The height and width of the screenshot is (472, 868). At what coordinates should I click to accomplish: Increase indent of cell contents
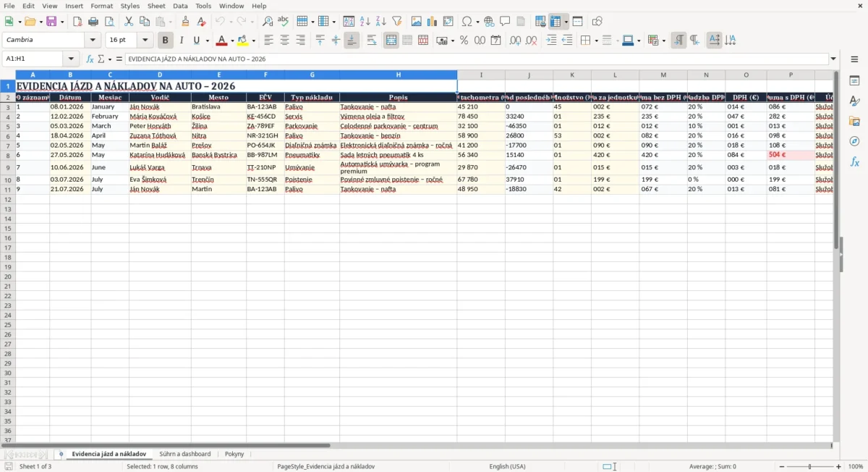pyautogui.click(x=552, y=41)
